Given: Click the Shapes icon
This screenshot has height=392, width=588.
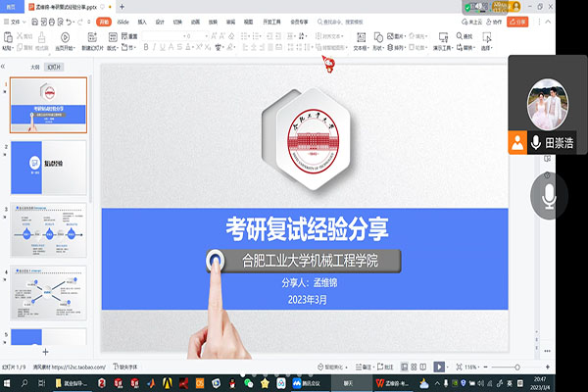Looking at the screenshot, I should click(x=378, y=37).
